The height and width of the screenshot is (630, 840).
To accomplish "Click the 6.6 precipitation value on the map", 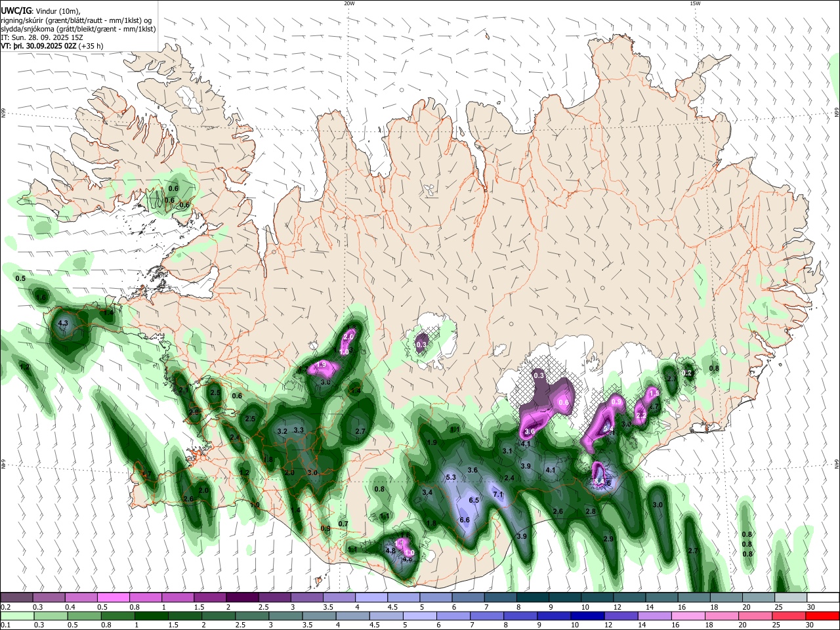I will click(465, 520).
